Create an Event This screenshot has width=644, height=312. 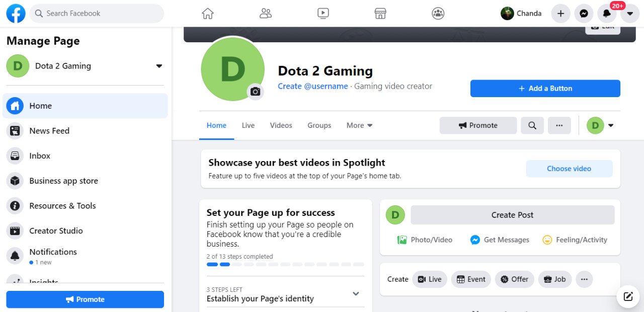pyautogui.click(x=471, y=279)
